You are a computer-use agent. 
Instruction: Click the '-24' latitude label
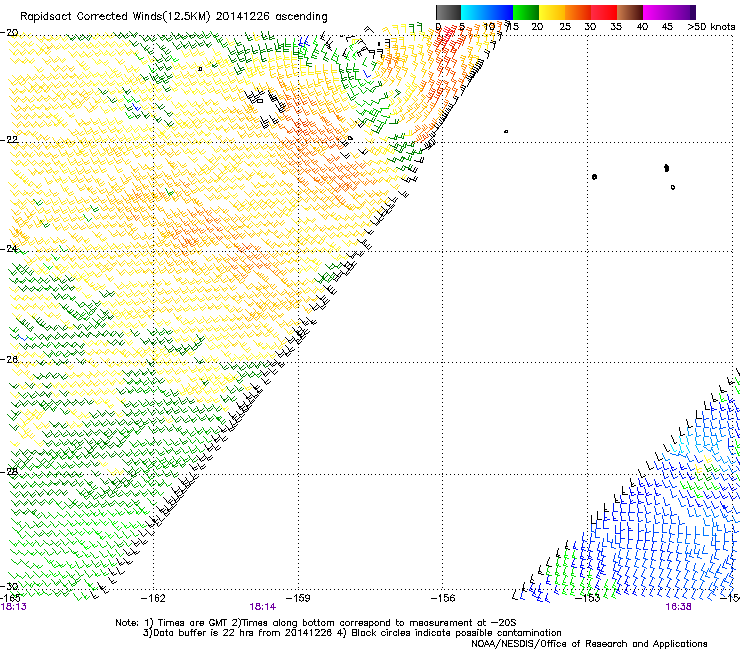(9, 248)
